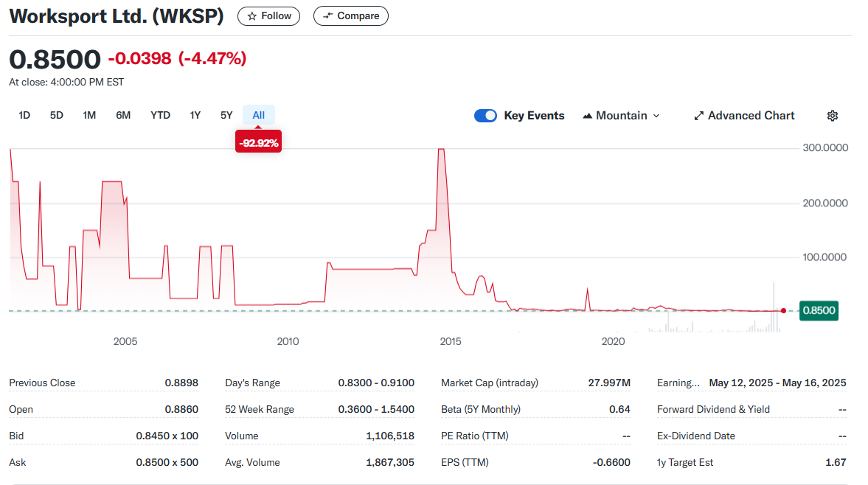868x485 pixels.
Task: Click red end-point marker on chart
Action: point(783,310)
